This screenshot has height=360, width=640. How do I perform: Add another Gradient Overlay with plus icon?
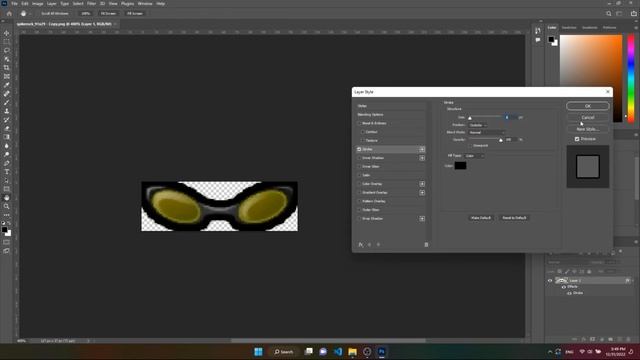[x=422, y=193]
